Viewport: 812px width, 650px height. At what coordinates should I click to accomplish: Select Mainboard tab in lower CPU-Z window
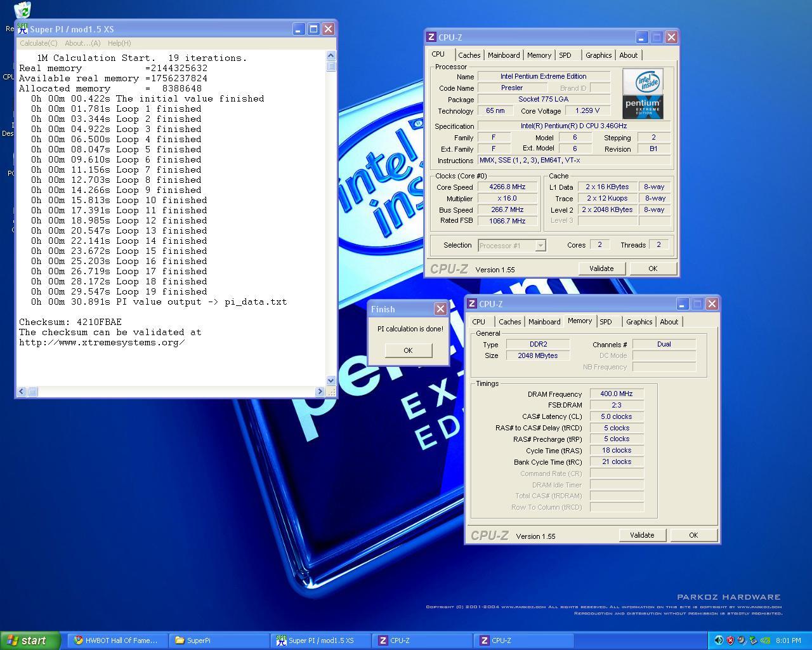pyautogui.click(x=544, y=322)
